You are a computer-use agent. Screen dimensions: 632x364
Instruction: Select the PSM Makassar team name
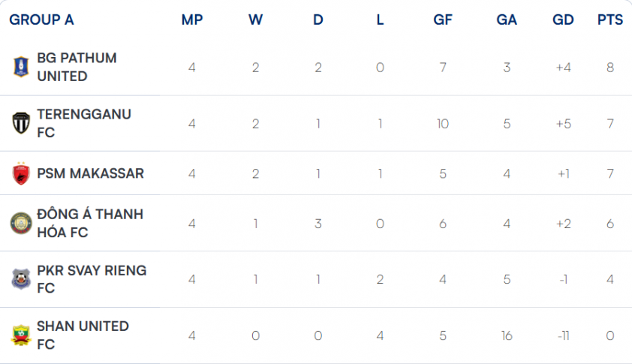coord(90,173)
